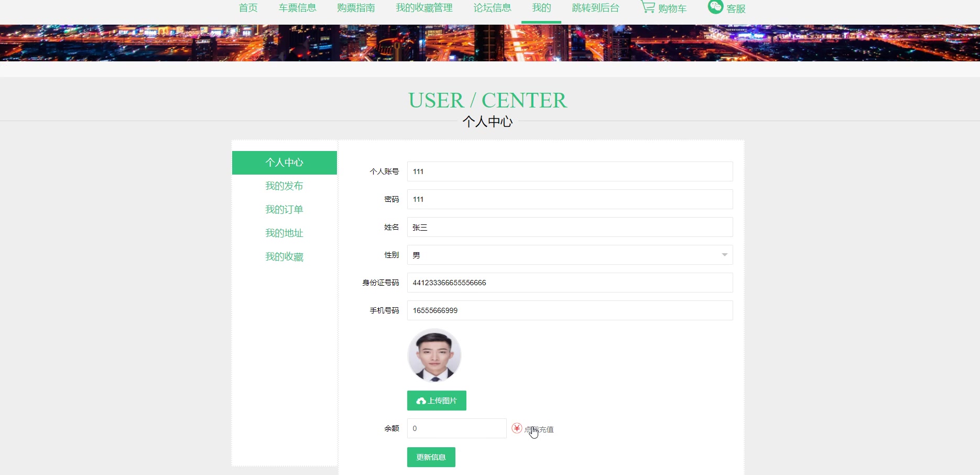Click the user avatar photo
Image resolution: width=980 pixels, height=475 pixels.
pyautogui.click(x=434, y=355)
